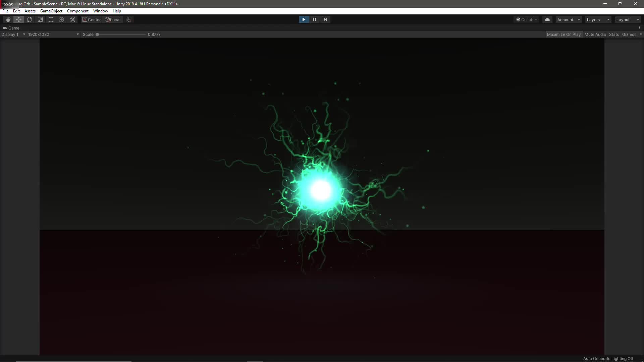Select the Rect Transform tool
This screenshot has width=644, height=362.
[51, 19]
